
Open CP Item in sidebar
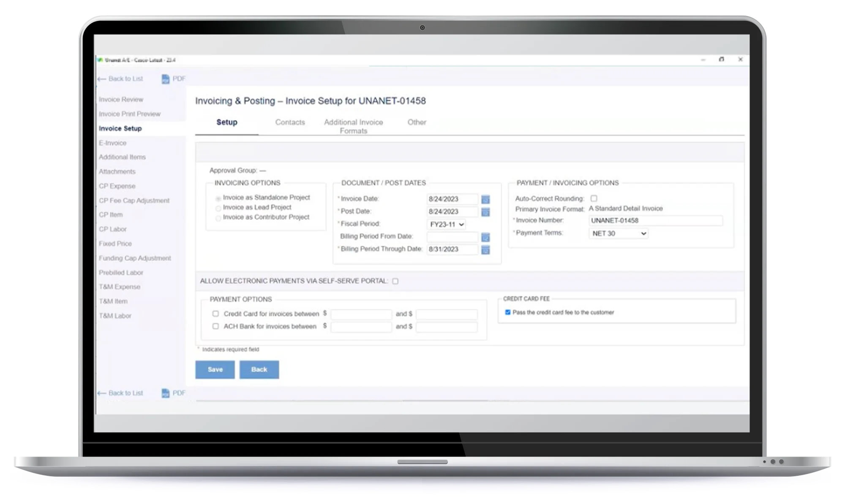pos(111,215)
